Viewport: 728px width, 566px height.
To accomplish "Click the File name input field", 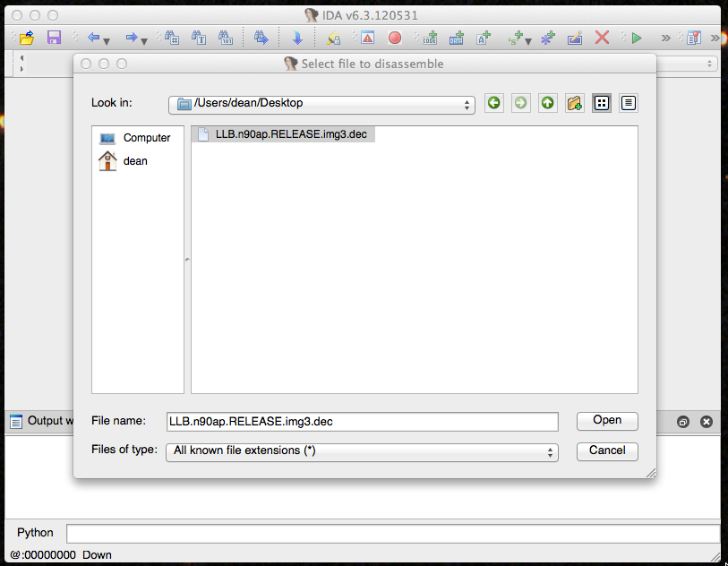I will point(362,422).
